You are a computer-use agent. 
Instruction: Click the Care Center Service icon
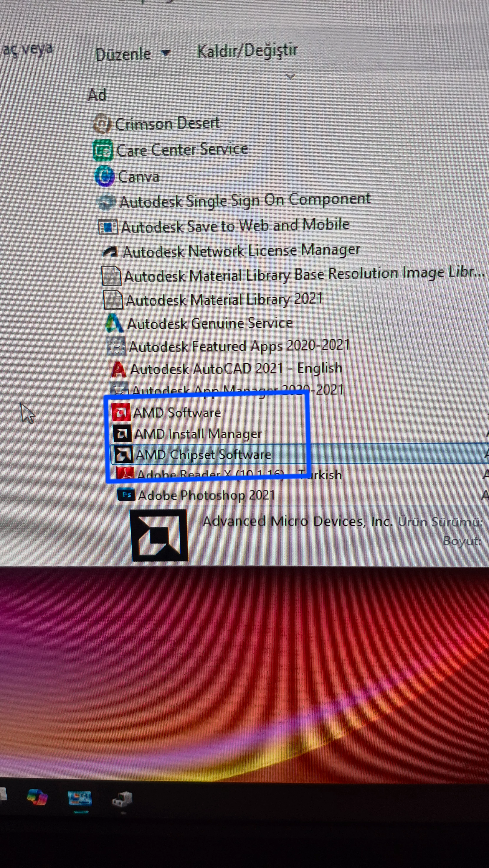pos(103,150)
